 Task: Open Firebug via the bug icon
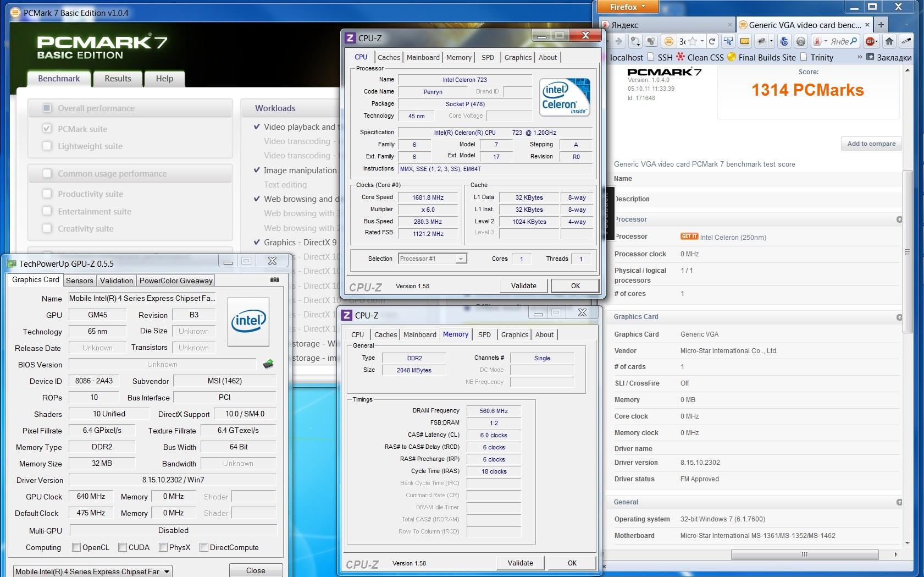click(x=762, y=41)
